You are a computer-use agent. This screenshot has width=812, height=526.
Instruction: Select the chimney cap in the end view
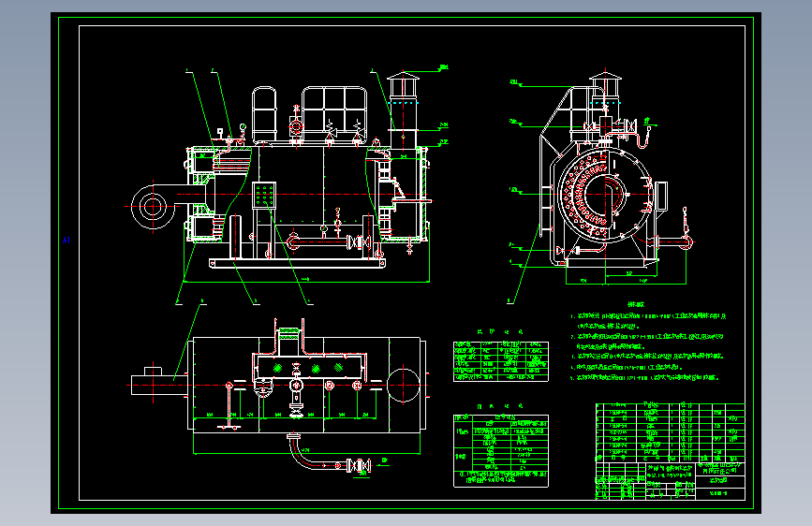[605, 77]
